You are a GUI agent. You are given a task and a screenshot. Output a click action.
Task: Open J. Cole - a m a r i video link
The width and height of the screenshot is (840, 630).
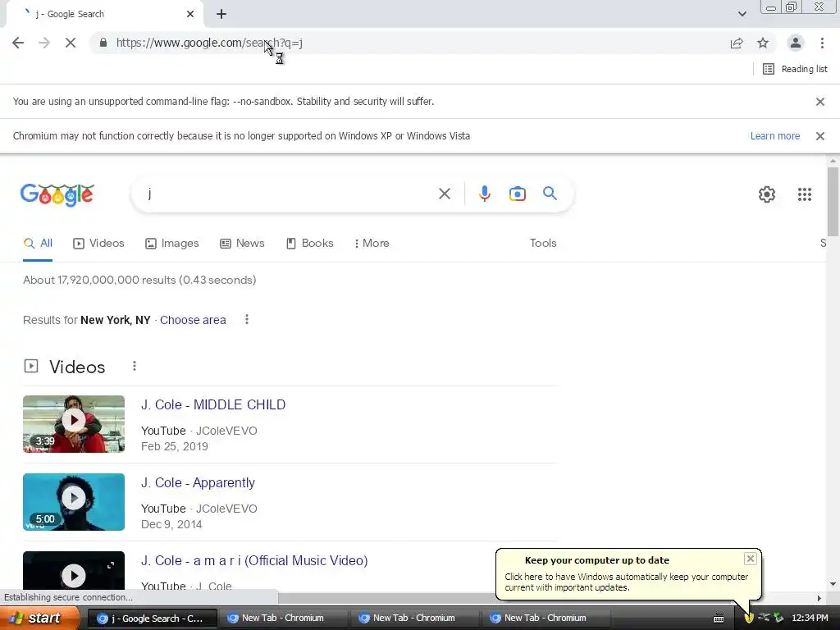point(254,561)
